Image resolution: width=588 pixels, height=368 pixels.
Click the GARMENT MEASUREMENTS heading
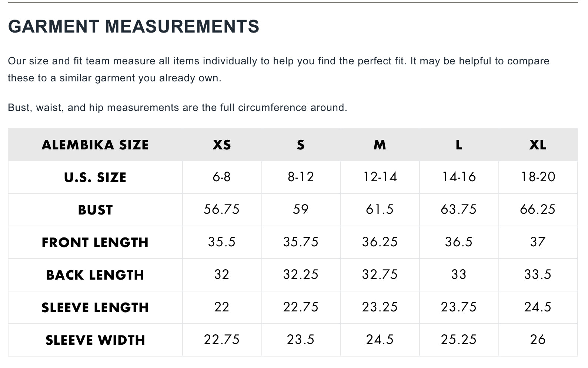(133, 27)
